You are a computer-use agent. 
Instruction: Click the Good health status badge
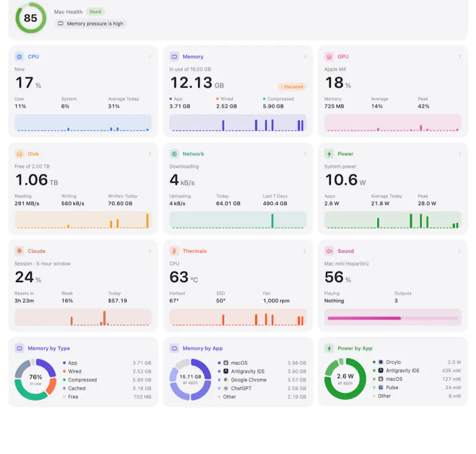[95, 12]
